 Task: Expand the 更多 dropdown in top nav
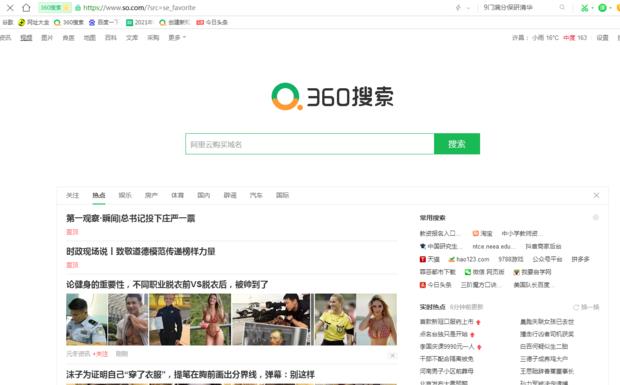point(177,38)
